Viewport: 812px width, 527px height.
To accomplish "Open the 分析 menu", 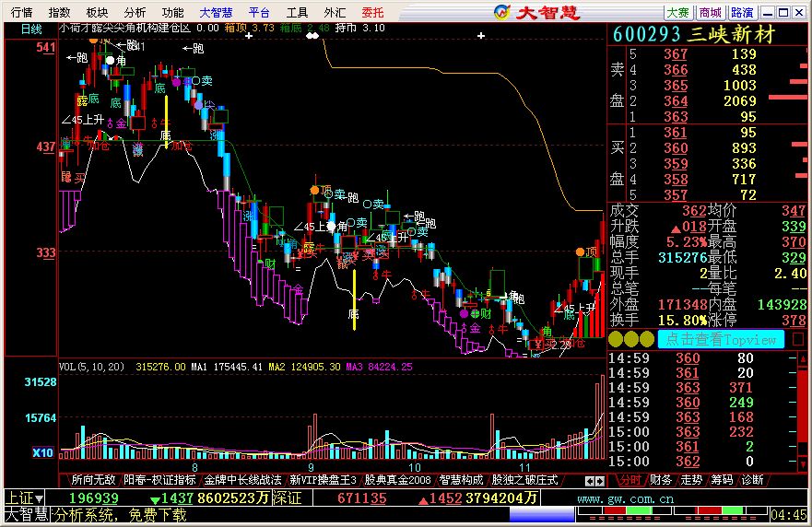I will pyautogui.click(x=135, y=12).
